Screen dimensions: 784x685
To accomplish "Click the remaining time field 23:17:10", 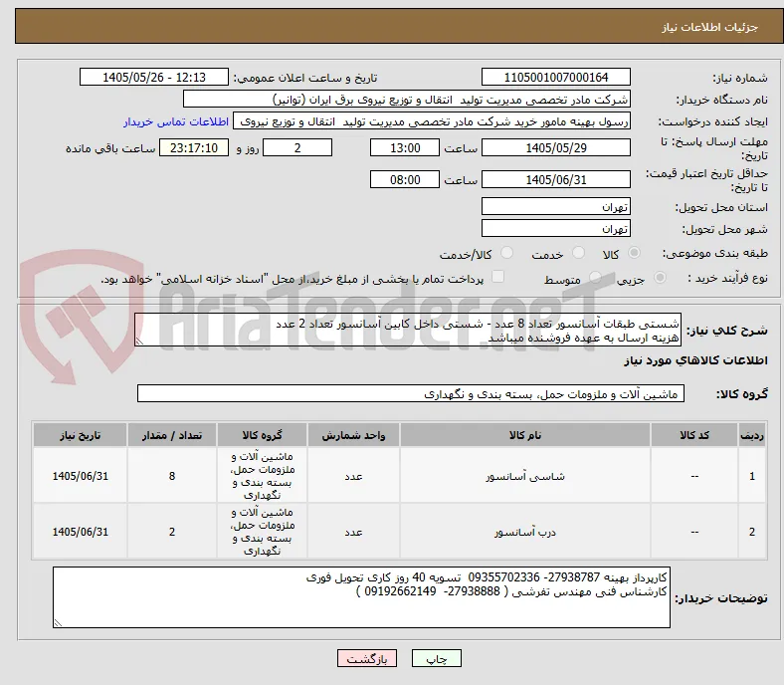I will click(x=194, y=147).
